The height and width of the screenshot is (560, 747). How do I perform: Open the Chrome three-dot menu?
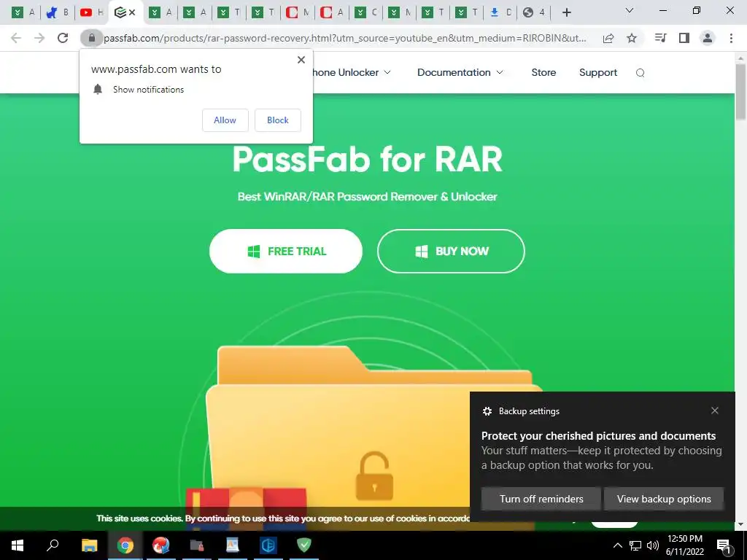(731, 38)
